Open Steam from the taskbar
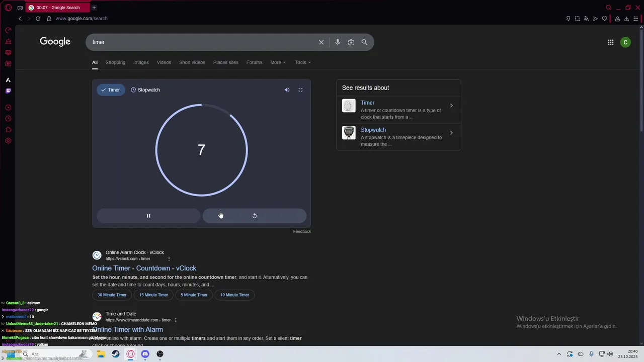This screenshot has width=644, height=362. (116, 354)
